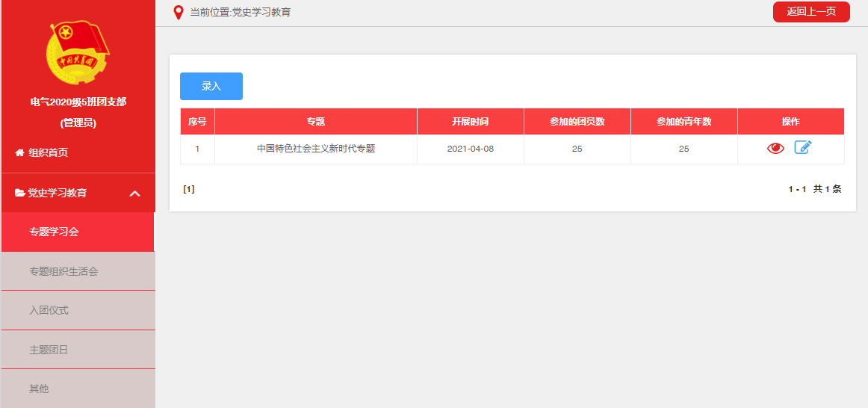Collapse the 党史学习教育 menu chevron
The height and width of the screenshot is (408, 868).
pos(134,194)
